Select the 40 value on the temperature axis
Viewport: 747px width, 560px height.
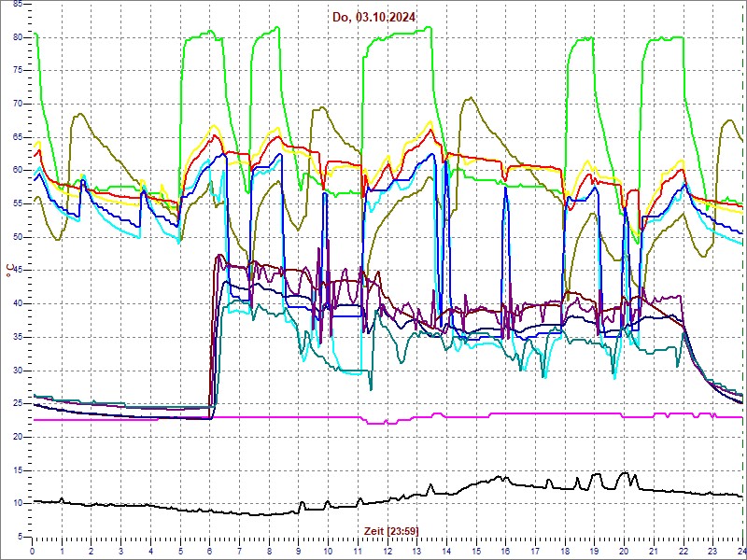point(16,304)
